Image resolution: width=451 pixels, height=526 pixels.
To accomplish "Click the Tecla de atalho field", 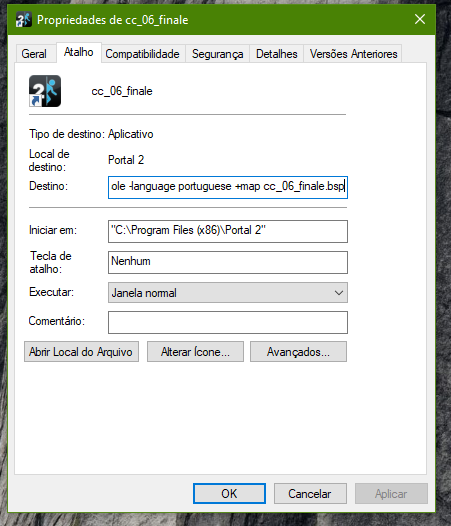I will click(228, 262).
